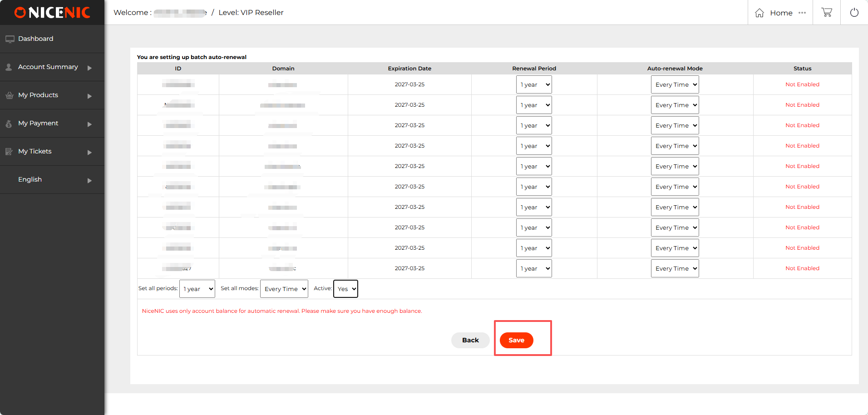Open second row Renewal Period dropdown
Image resolution: width=868 pixels, height=415 pixels.
(534, 105)
